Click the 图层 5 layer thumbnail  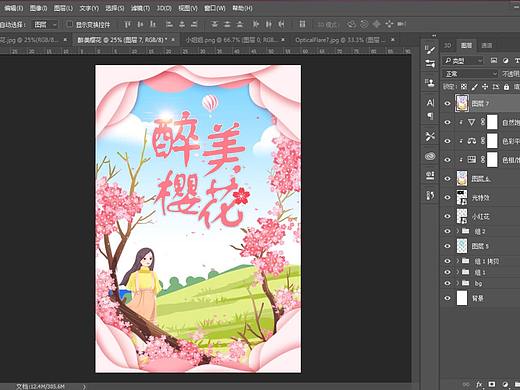(462, 246)
